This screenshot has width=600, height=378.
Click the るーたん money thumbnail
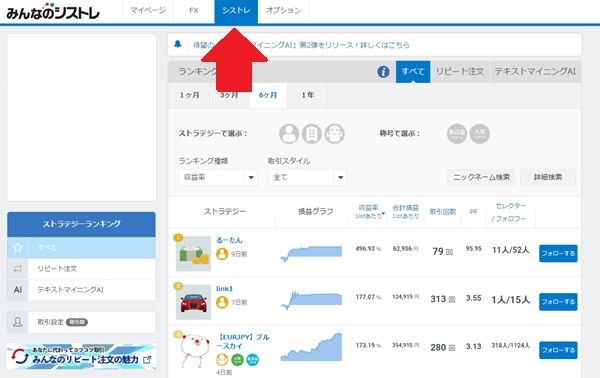click(193, 253)
